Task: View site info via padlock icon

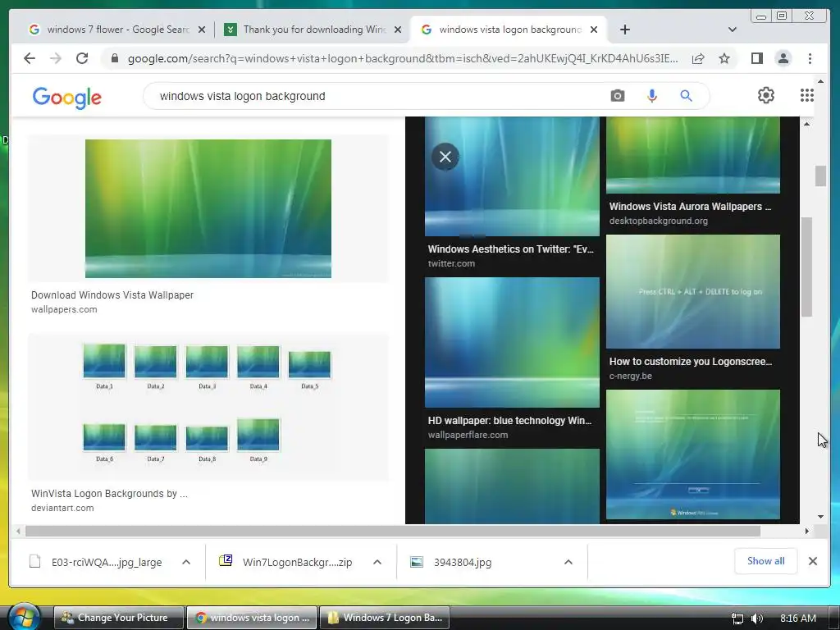Action: [x=114, y=58]
